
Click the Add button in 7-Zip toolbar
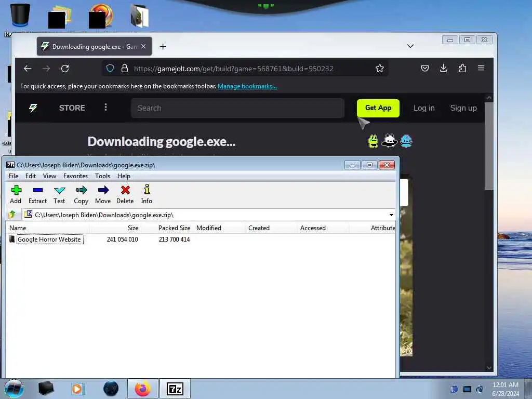tap(16, 194)
